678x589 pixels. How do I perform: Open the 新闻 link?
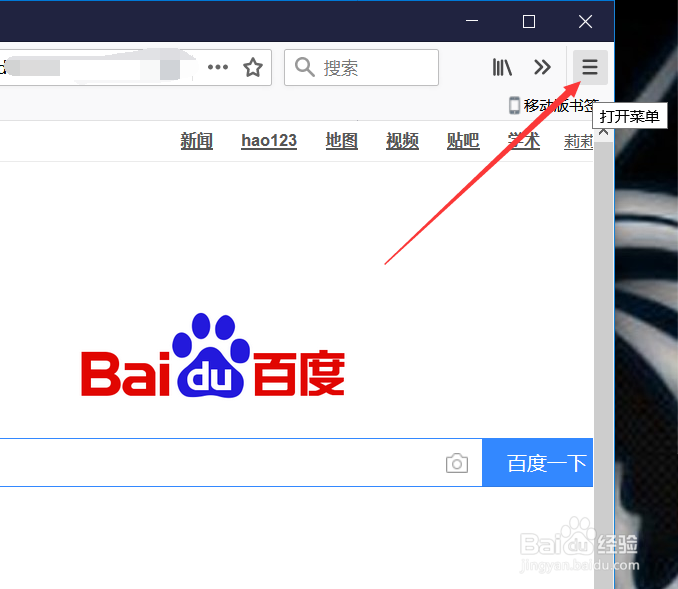[196, 141]
